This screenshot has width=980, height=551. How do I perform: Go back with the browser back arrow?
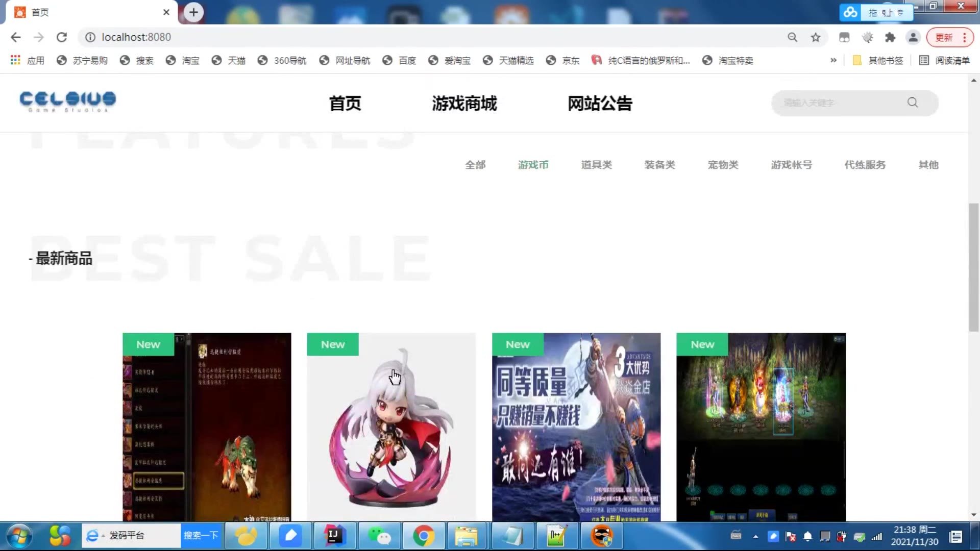(16, 37)
